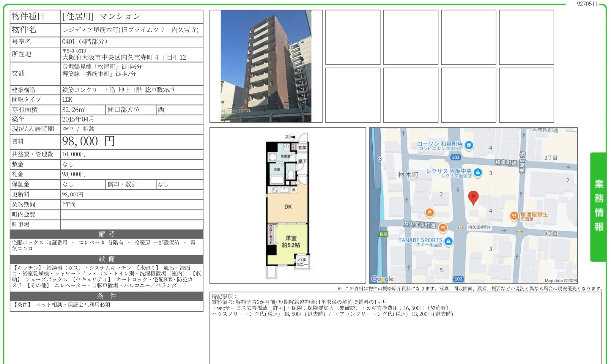The height and width of the screenshot is (364, 611).
Task: Click the route 102 badge at map bottom
Action: [458, 279]
